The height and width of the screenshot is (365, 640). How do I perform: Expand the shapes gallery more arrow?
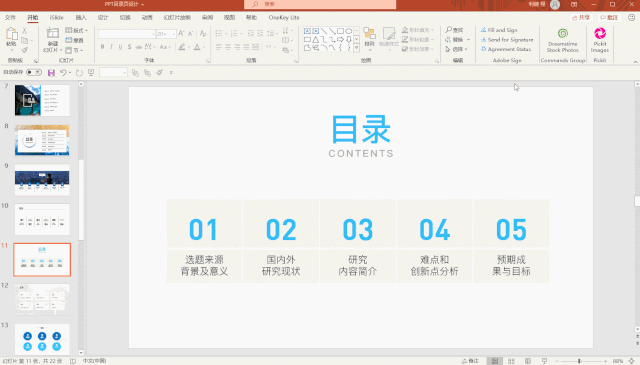[356, 48]
